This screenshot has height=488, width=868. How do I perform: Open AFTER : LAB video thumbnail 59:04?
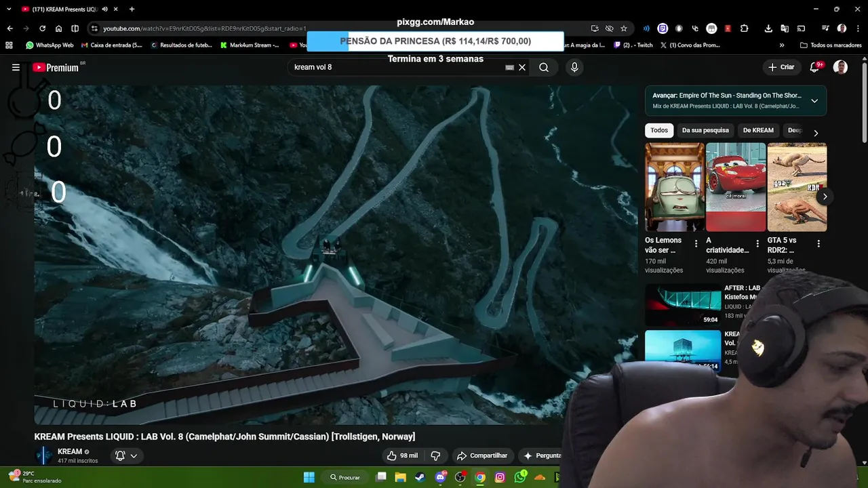tap(683, 304)
